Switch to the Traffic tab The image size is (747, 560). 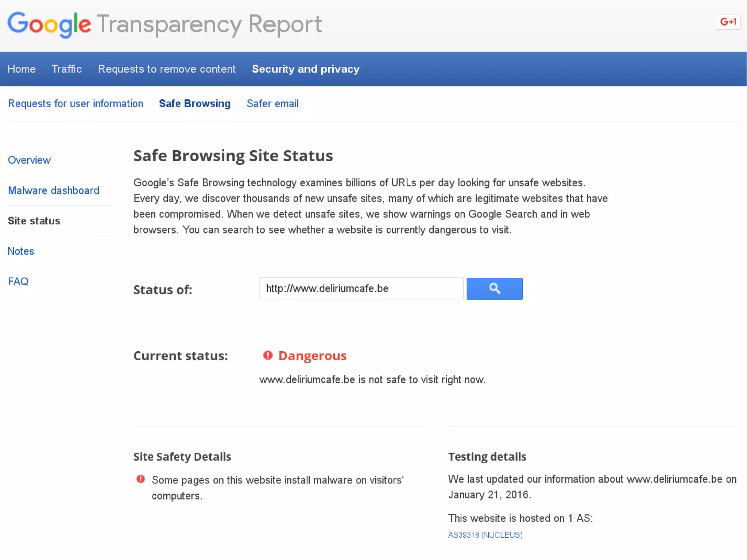(66, 69)
